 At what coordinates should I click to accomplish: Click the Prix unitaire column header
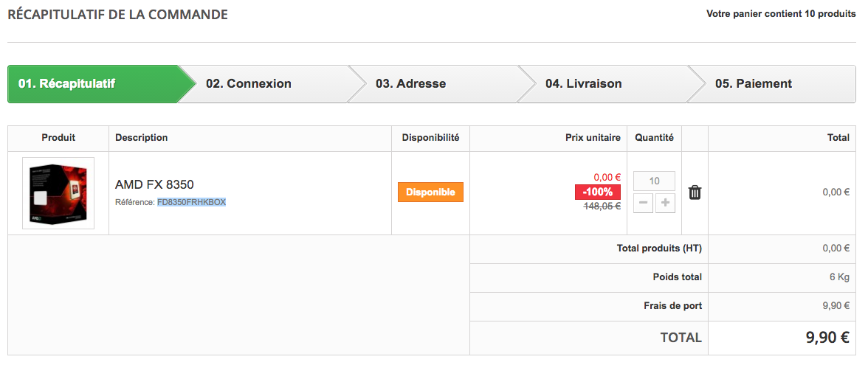(592, 138)
